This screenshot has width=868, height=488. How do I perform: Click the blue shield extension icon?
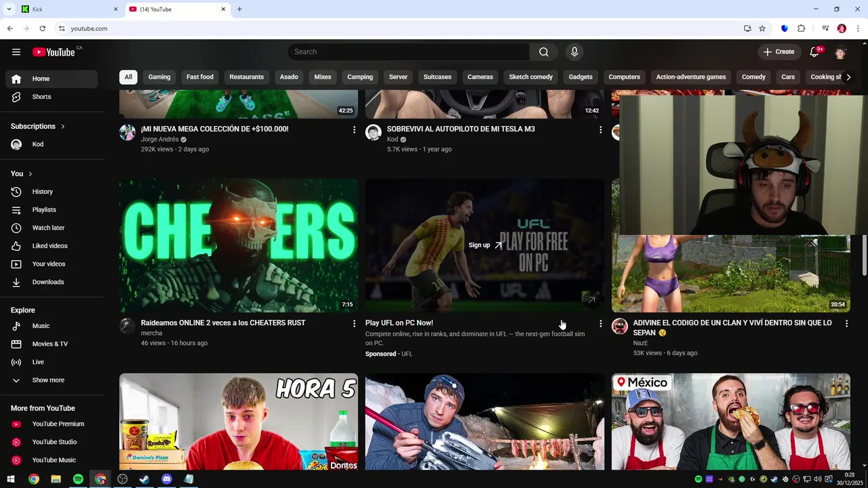pyautogui.click(x=785, y=28)
